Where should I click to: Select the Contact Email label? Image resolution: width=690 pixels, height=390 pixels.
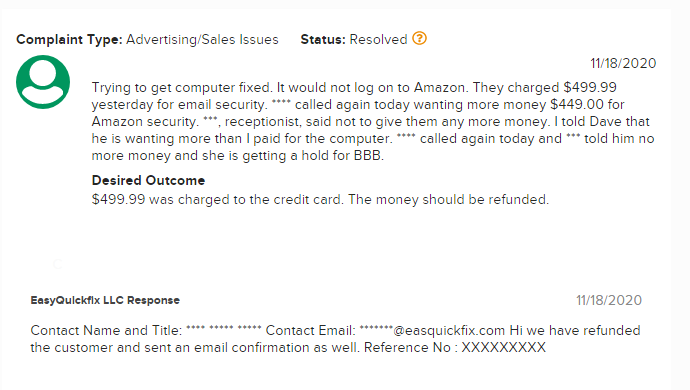coord(310,331)
